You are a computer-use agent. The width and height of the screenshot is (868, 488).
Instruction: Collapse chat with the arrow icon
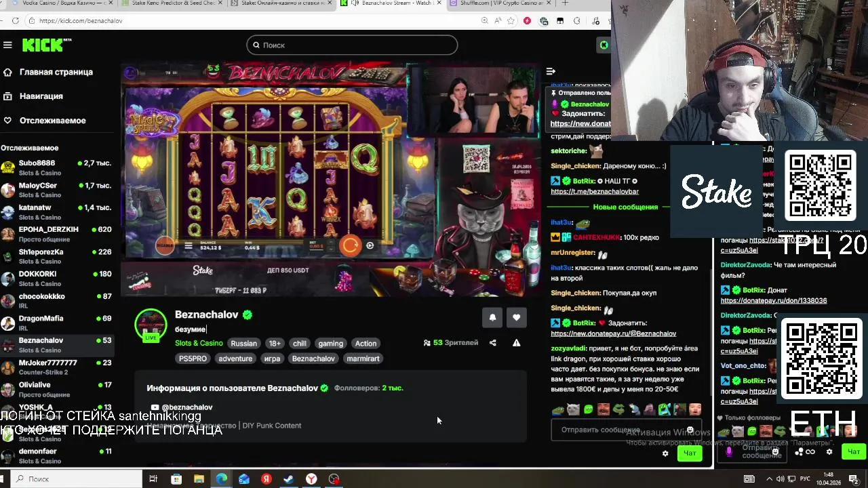click(x=551, y=71)
